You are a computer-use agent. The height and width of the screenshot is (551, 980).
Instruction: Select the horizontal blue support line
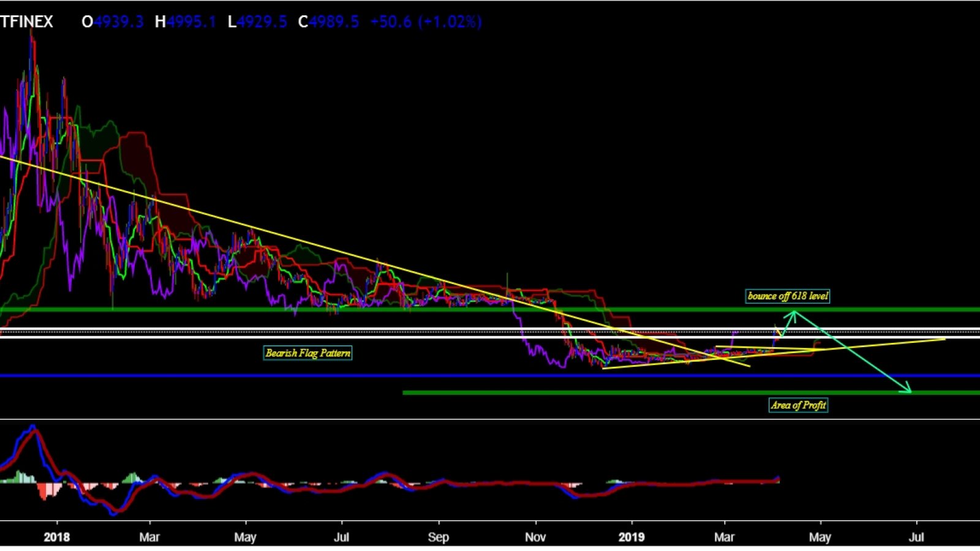tap(490, 376)
